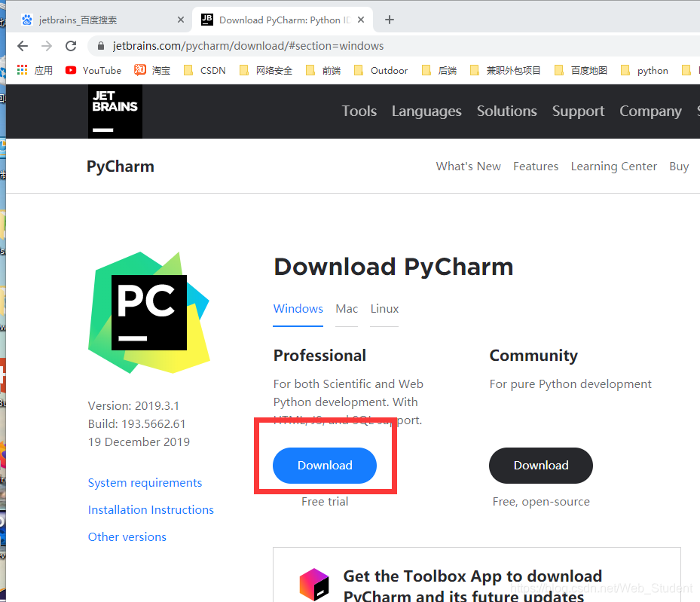Download PyCharm Professional edition

(x=325, y=466)
